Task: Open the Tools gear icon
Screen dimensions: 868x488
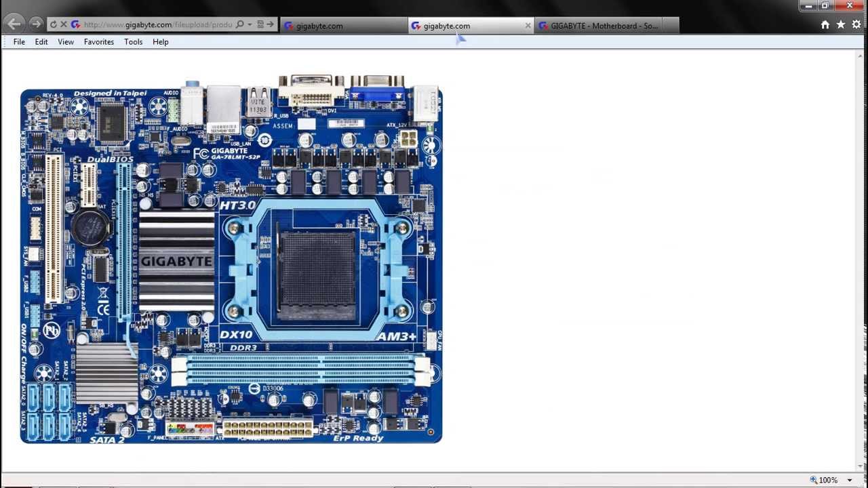Action: (x=856, y=24)
